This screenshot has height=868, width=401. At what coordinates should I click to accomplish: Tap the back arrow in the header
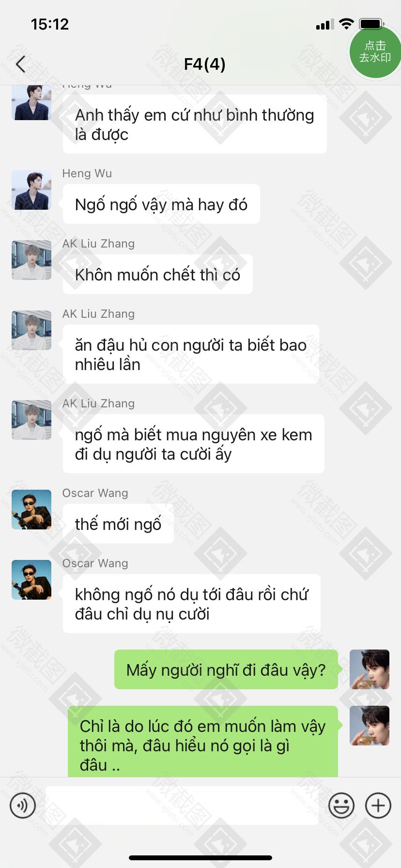point(20,64)
